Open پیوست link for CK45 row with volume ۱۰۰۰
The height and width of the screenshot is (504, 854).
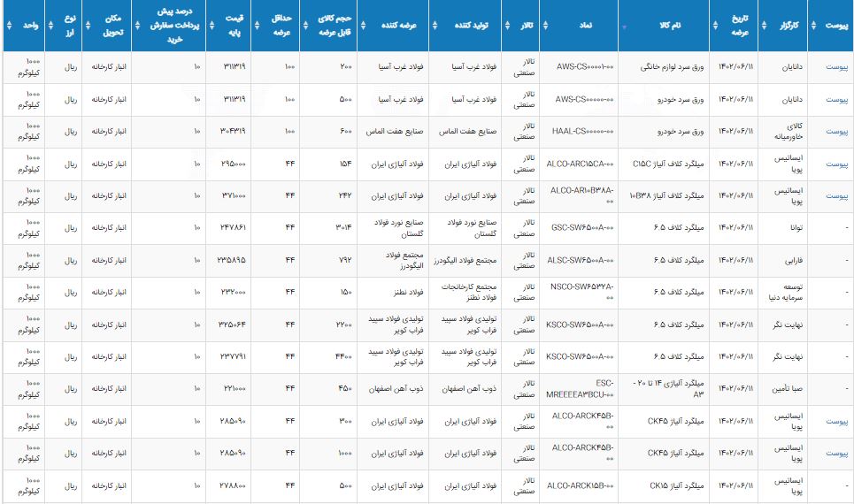[837, 454]
